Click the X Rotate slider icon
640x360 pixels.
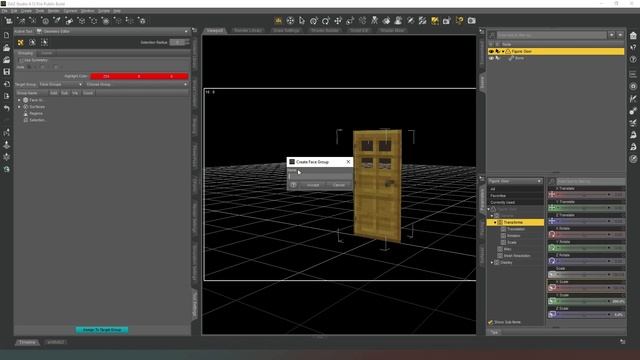pos(552,235)
